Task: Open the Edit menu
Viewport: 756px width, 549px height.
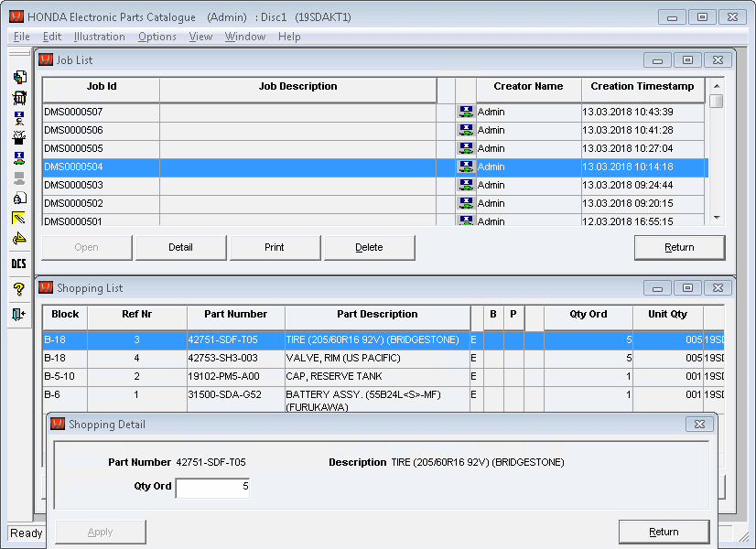Action: 52,37
